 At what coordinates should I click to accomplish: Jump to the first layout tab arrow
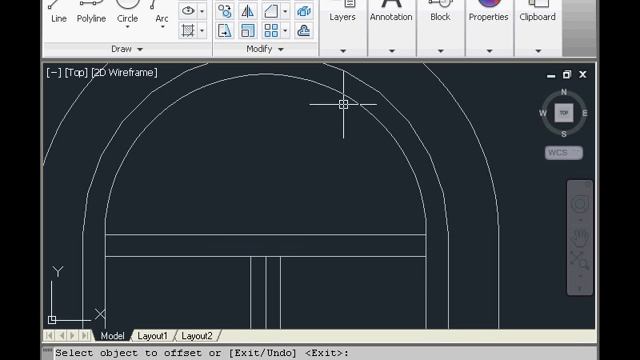[49, 336]
